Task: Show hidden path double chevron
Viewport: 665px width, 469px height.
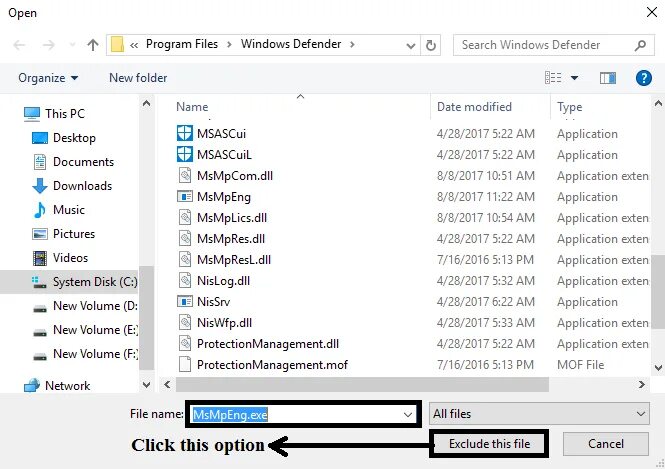Action: pyautogui.click(x=134, y=45)
